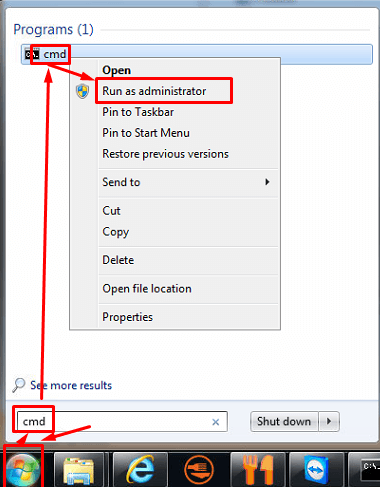The height and width of the screenshot is (487, 380).
Task: Select Open from the context menu
Action: tap(116, 70)
